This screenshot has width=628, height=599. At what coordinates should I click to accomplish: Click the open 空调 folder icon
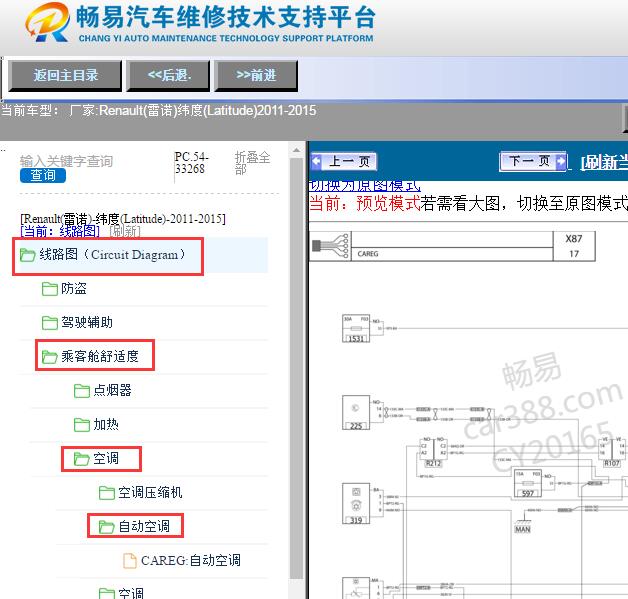coord(82,458)
